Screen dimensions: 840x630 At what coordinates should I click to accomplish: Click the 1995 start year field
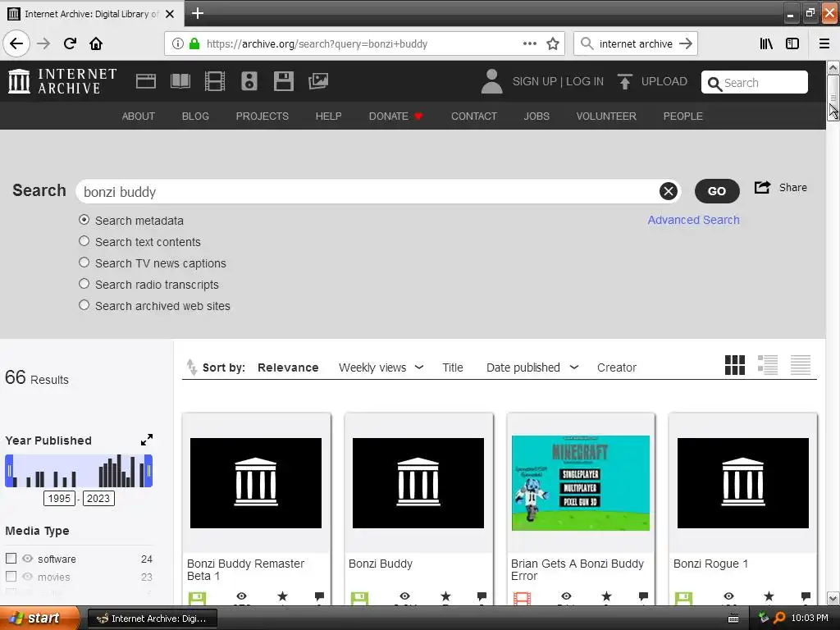[x=59, y=498]
